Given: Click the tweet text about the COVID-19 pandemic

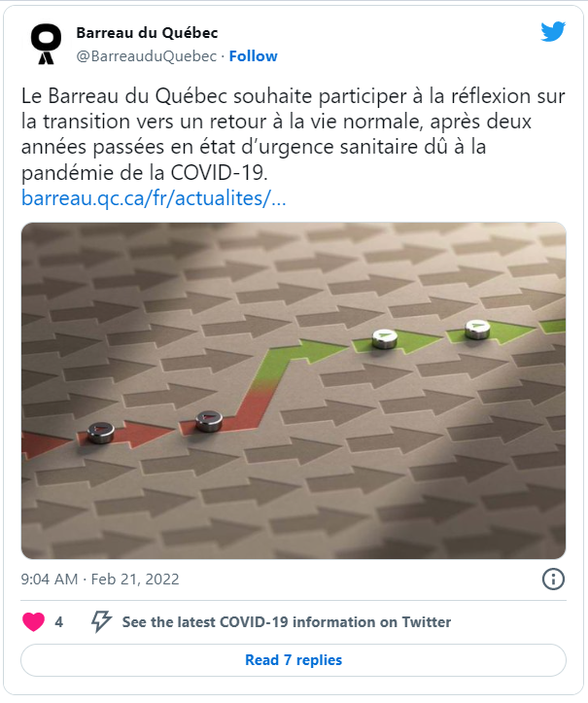Looking at the screenshot, I should [x=294, y=134].
